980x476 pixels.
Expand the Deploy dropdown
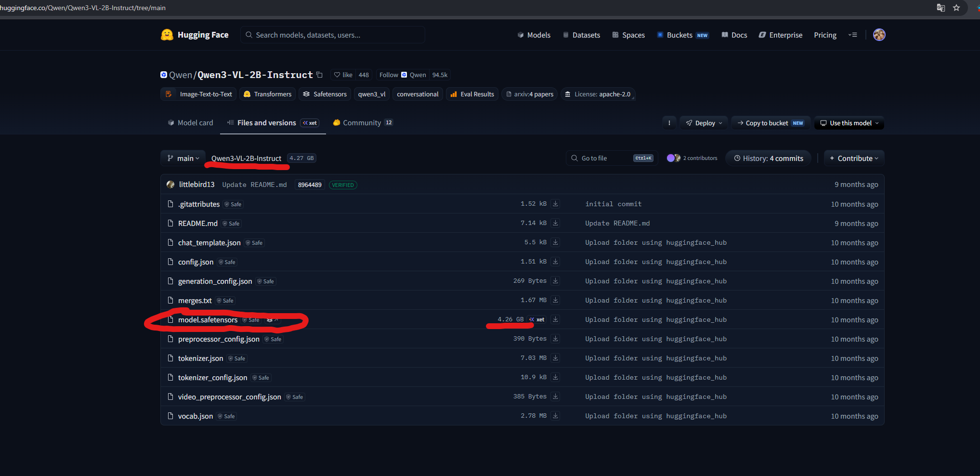[704, 123]
